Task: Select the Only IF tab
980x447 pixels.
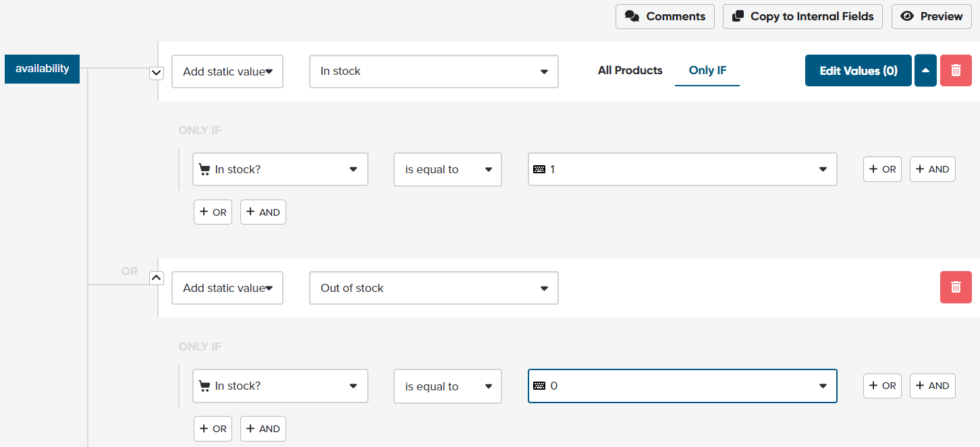Action: point(707,70)
